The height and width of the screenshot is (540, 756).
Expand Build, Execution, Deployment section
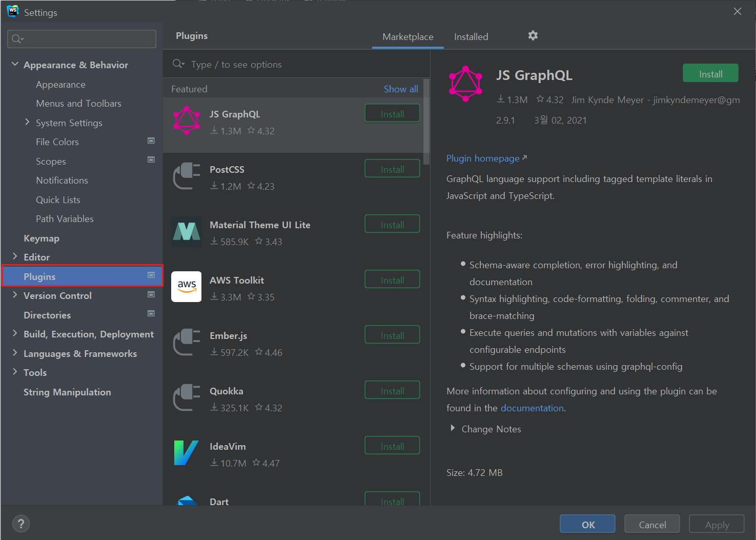[x=15, y=333]
